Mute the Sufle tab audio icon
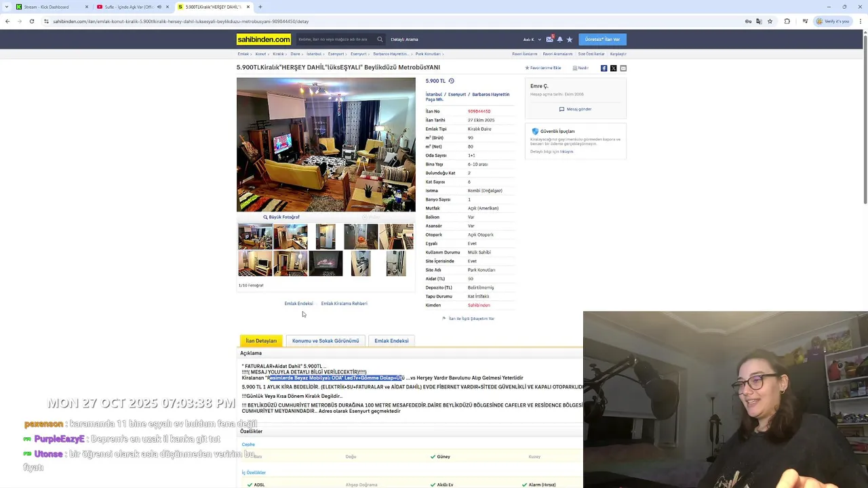This screenshot has width=868, height=488. [159, 7]
